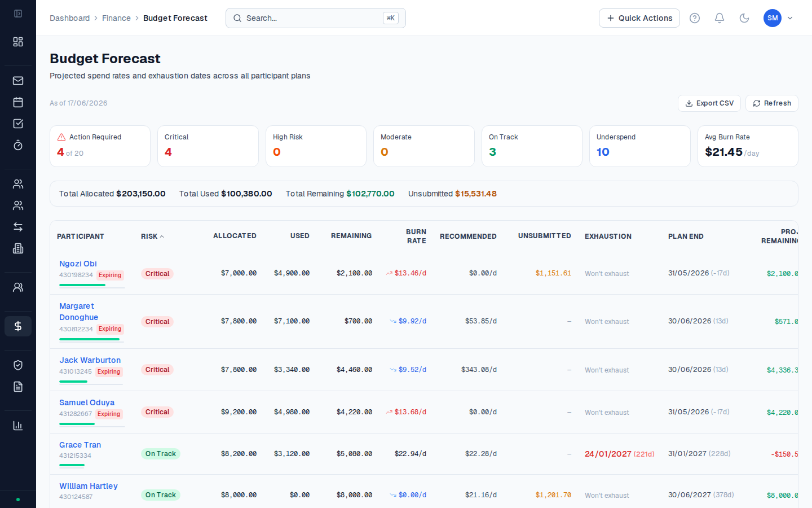Image resolution: width=812 pixels, height=508 pixels.
Task: Open the mail inbox sidebar icon
Action: (x=18, y=81)
